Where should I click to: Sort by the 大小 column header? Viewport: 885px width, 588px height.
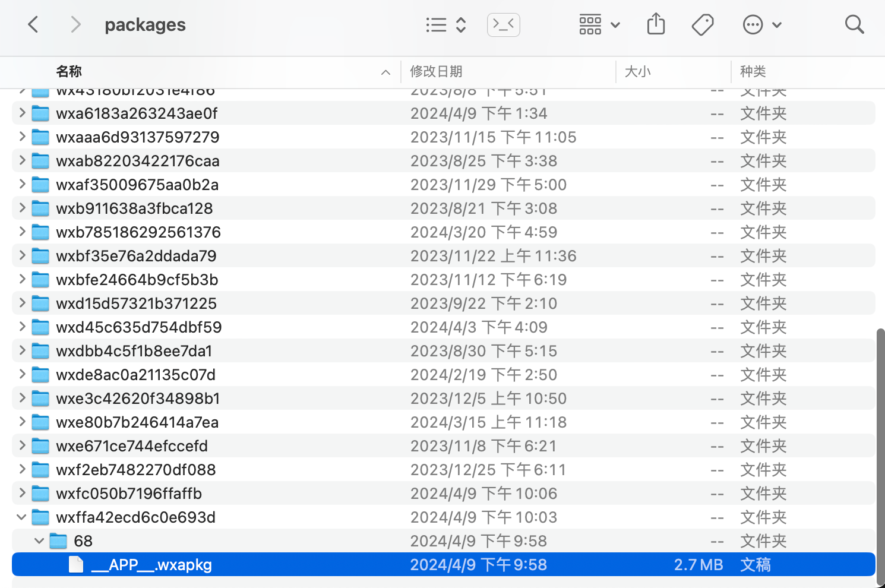click(x=637, y=71)
